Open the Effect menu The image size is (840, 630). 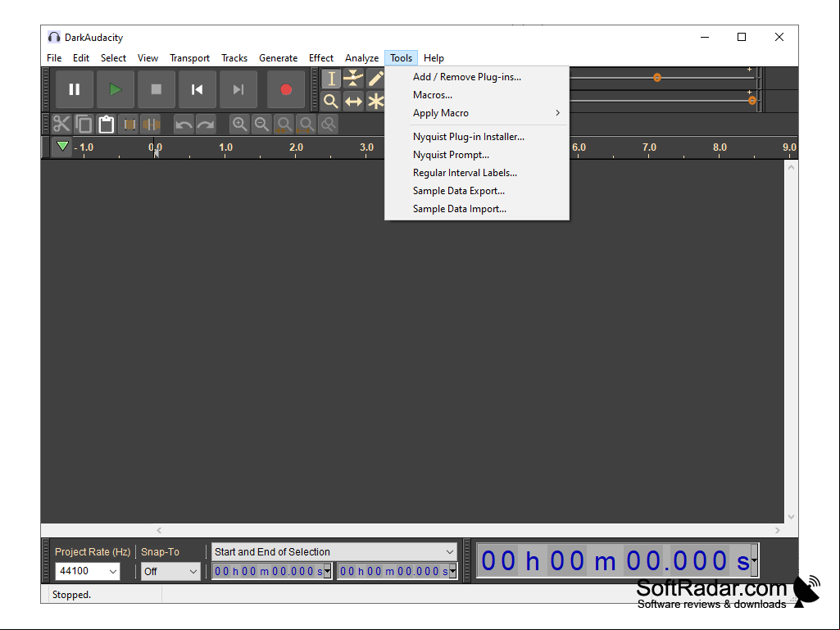321,58
